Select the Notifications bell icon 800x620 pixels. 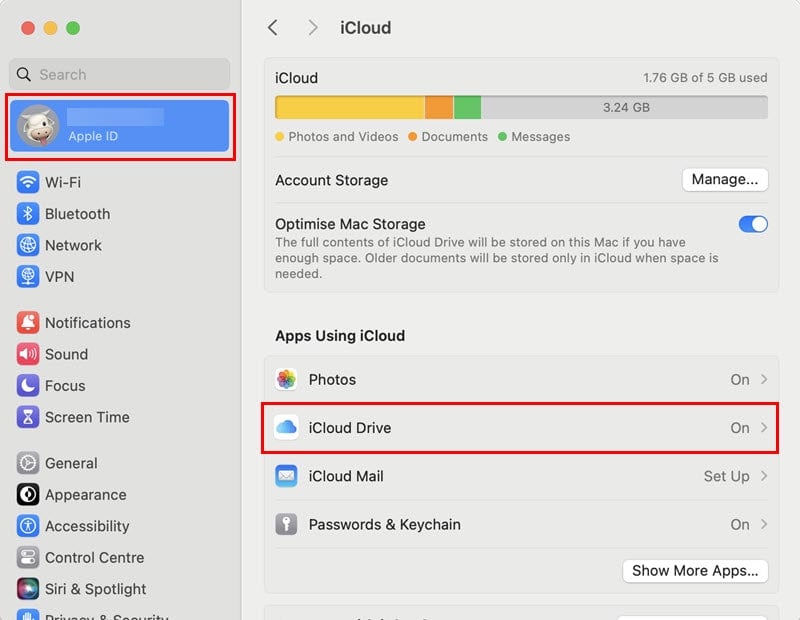tap(28, 323)
